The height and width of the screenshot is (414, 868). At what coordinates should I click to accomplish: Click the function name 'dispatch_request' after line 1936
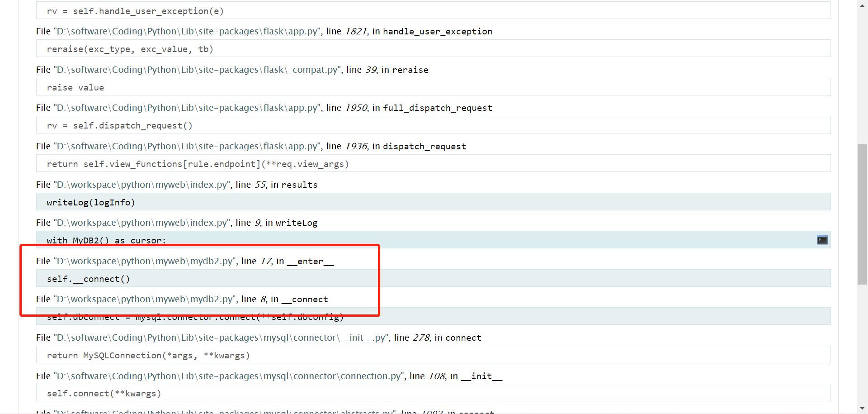coord(425,146)
